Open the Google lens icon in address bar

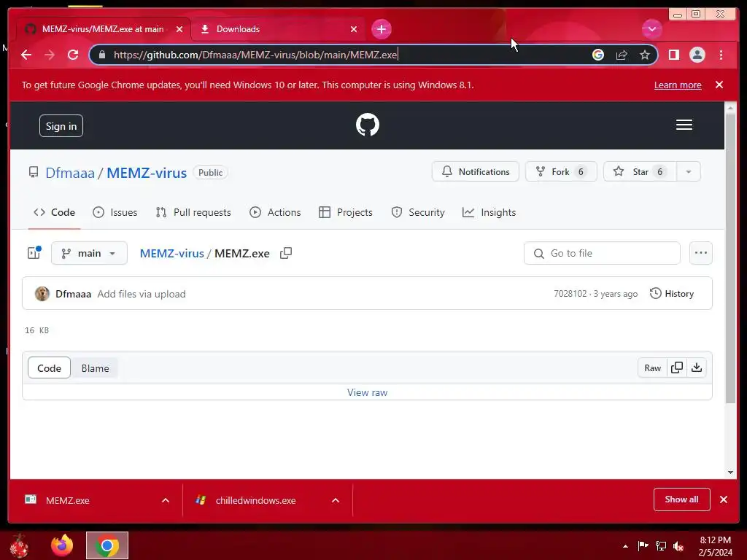pyautogui.click(x=598, y=55)
